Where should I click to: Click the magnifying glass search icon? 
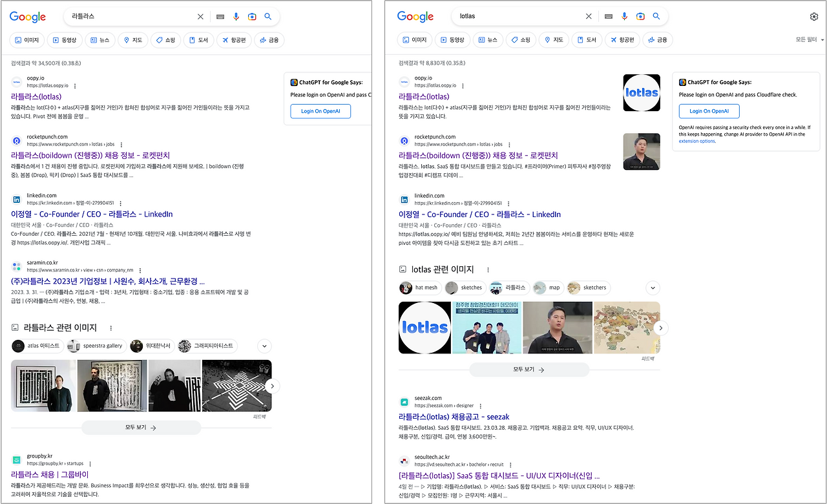coord(268,16)
